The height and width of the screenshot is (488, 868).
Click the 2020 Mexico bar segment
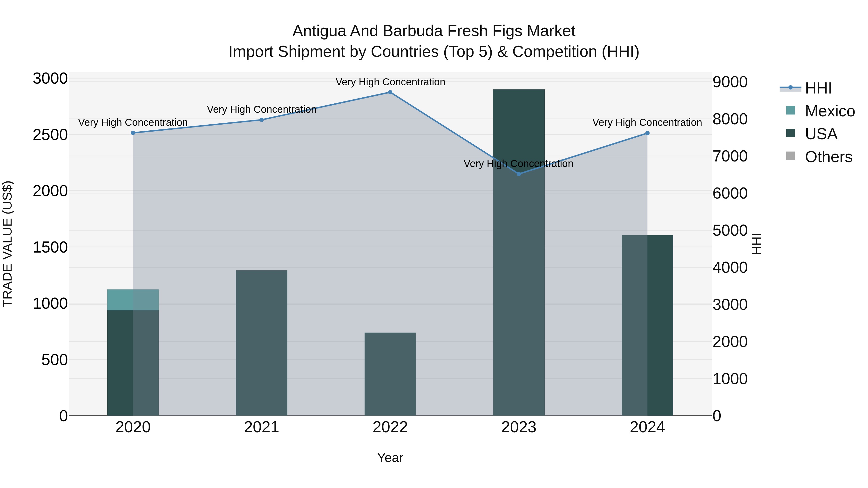(133, 300)
